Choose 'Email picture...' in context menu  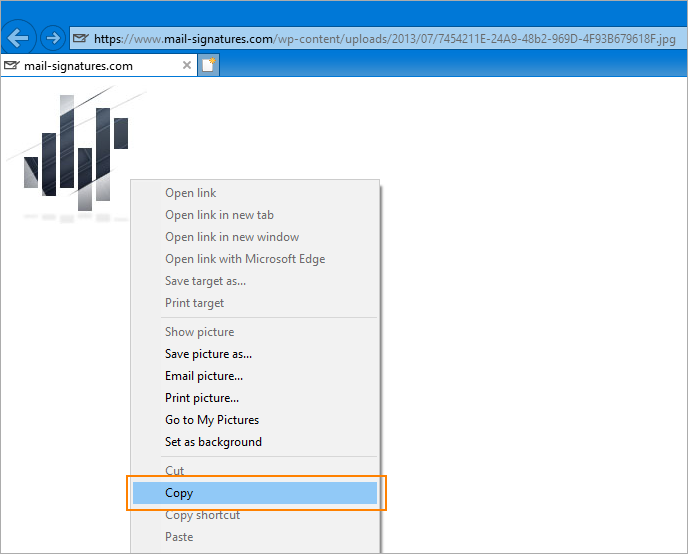[203, 376]
